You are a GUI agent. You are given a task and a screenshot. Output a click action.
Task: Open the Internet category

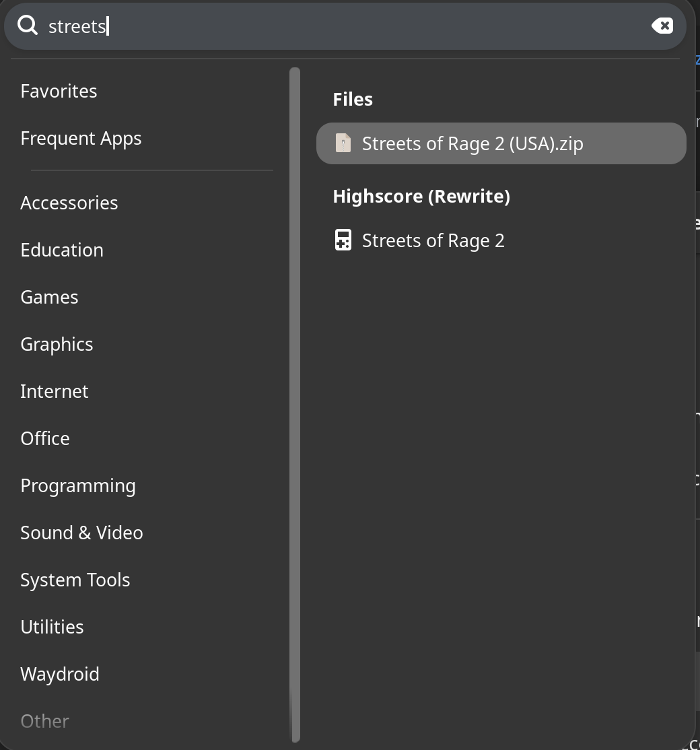click(x=54, y=391)
